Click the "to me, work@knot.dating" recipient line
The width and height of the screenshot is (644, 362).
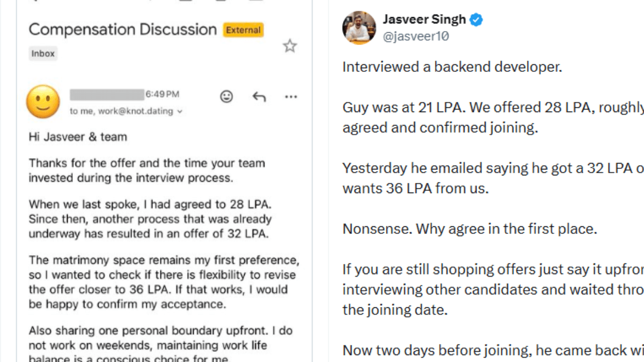tap(121, 112)
